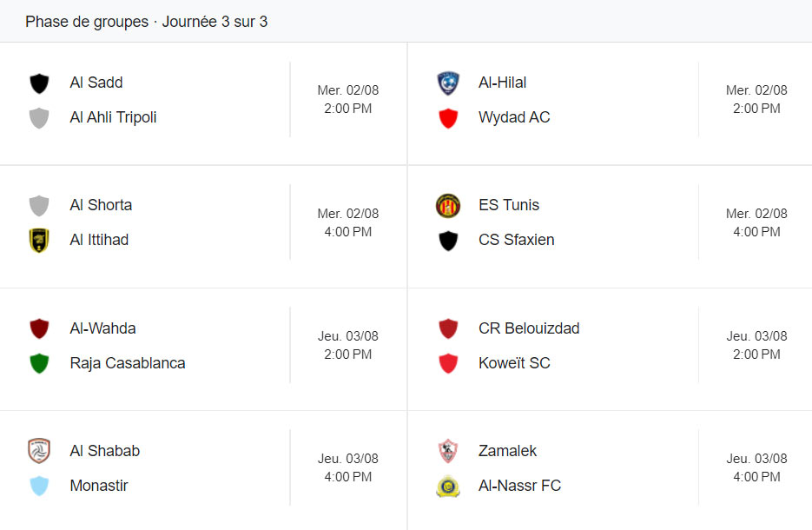
Task: Click the Al-Hilal club crest
Action: (448, 83)
